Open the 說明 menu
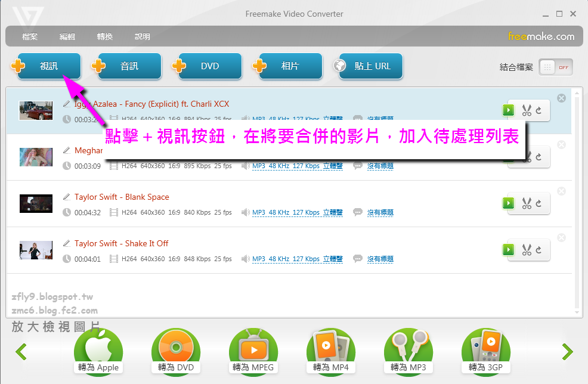This screenshot has width=588, height=384. click(142, 36)
